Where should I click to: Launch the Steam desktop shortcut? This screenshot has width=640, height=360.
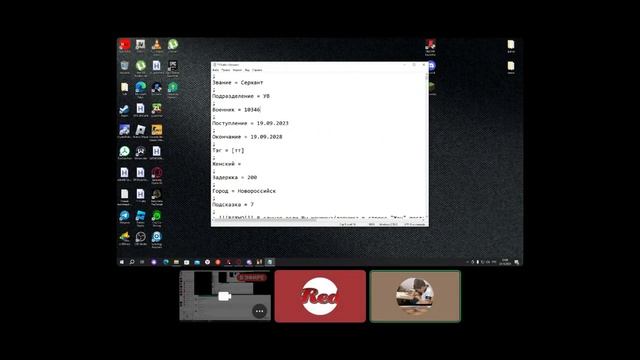tap(124, 109)
